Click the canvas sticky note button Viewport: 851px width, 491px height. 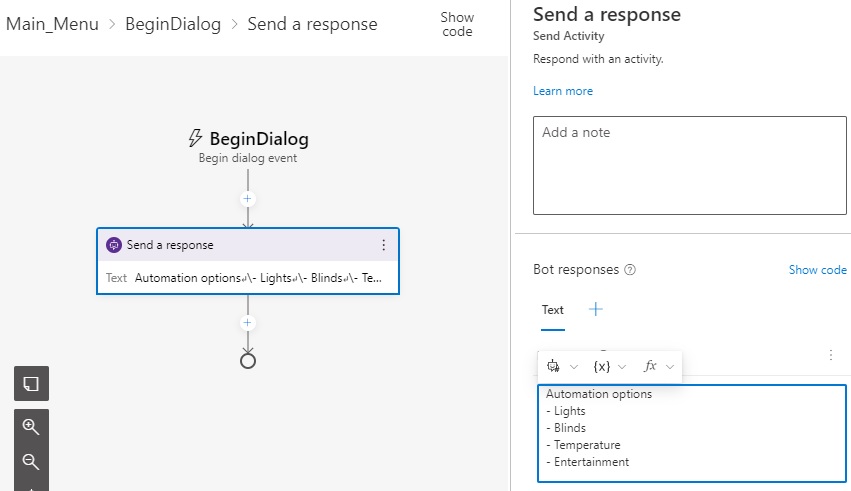pos(31,384)
